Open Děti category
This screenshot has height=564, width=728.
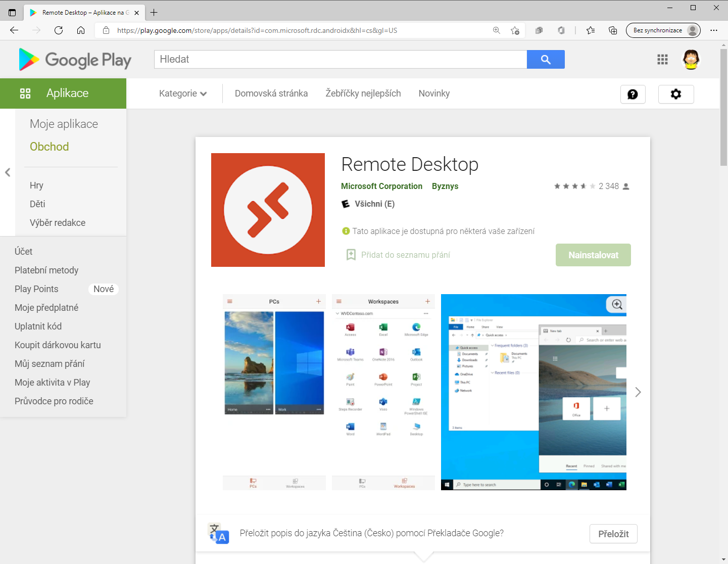click(37, 204)
